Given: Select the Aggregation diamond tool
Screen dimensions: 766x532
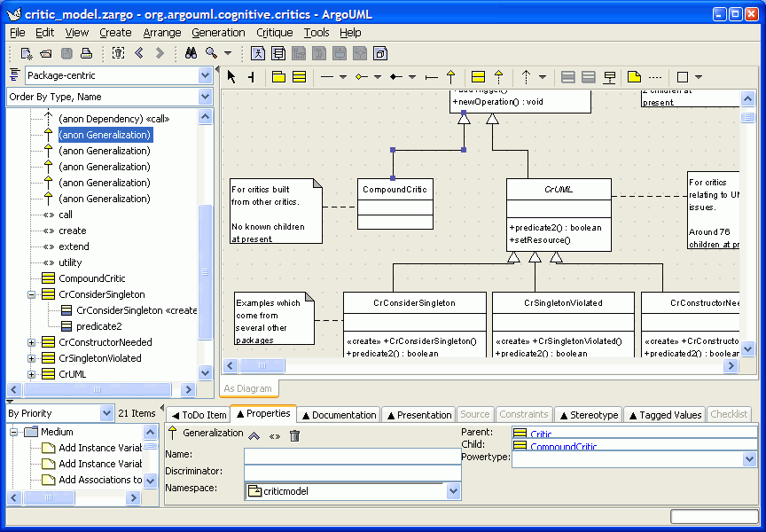Looking at the screenshot, I should pyautogui.click(x=362, y=77).
